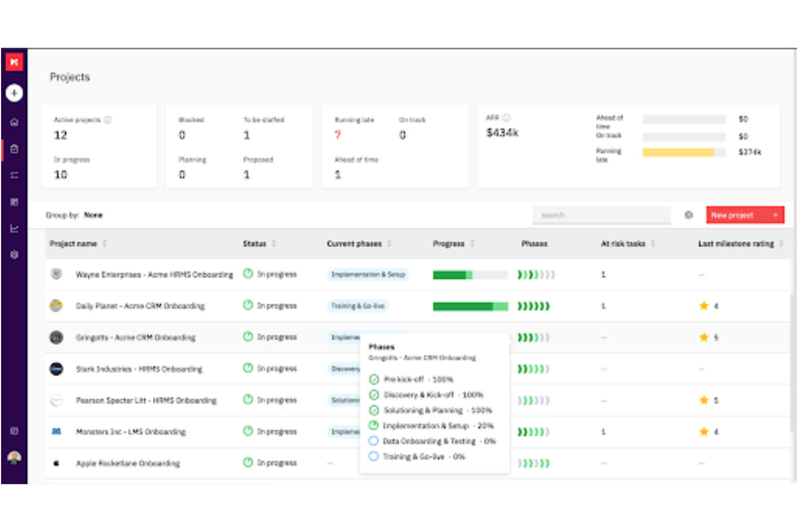Click the Running late $374k amount
The height and width of the screenshot is (532, 798).
coord(750,153)
